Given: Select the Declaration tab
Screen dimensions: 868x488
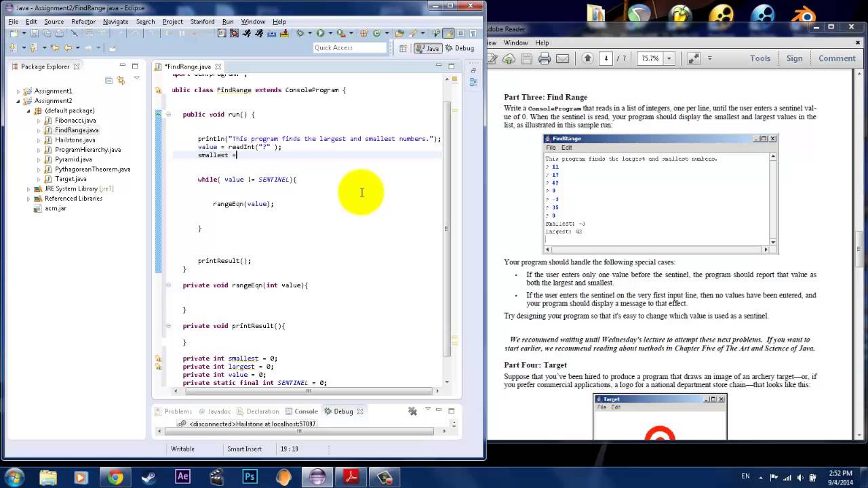Looking at the screenshot, I should [x=258, y=411].
